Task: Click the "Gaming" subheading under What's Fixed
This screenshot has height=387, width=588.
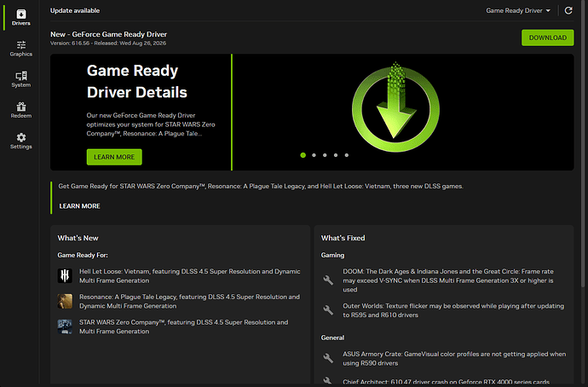Action: click(x=332, y=255)
